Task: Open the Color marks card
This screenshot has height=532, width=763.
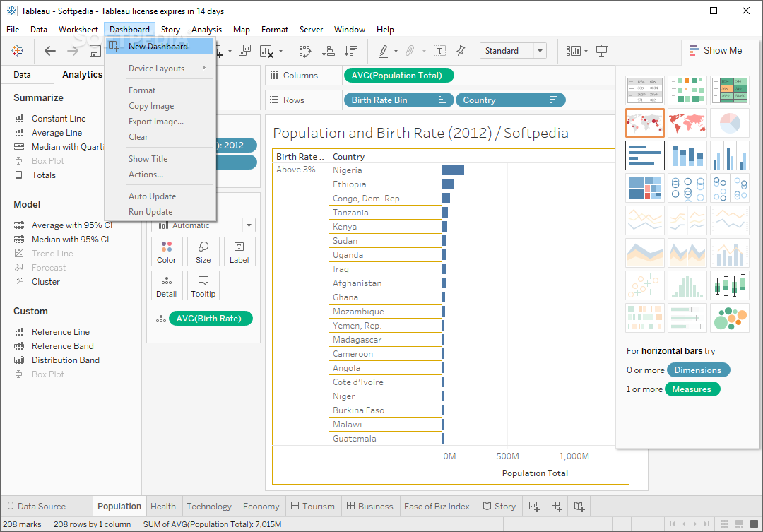Action: tap(167, 252)
